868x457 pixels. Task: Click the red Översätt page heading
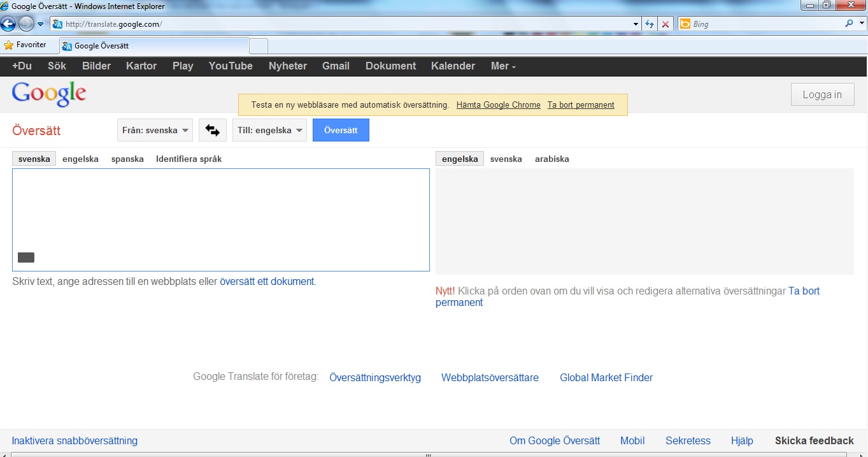click(36, 131)
